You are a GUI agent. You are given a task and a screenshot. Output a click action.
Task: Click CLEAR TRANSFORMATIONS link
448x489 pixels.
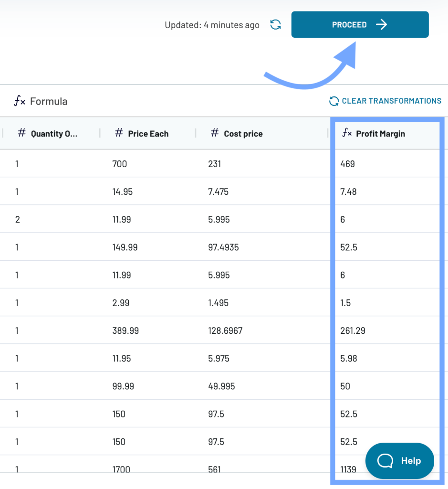(385, 101)
